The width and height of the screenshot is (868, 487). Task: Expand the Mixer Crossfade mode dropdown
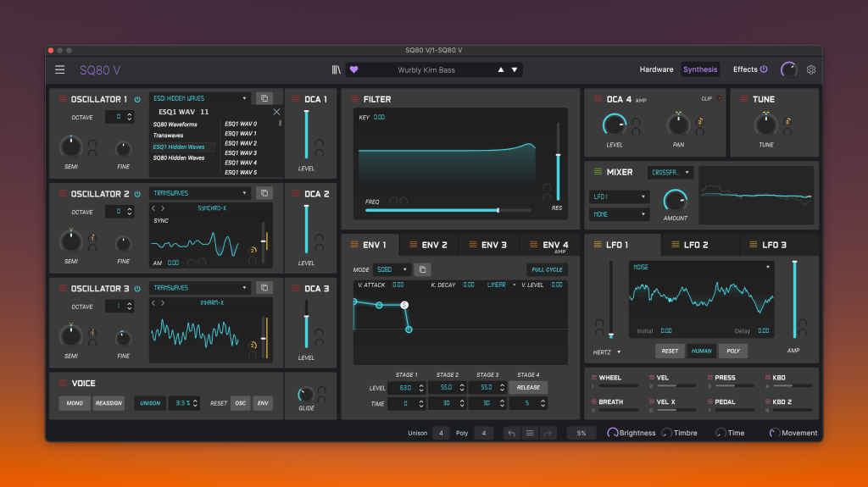click(x=670, y=172)
